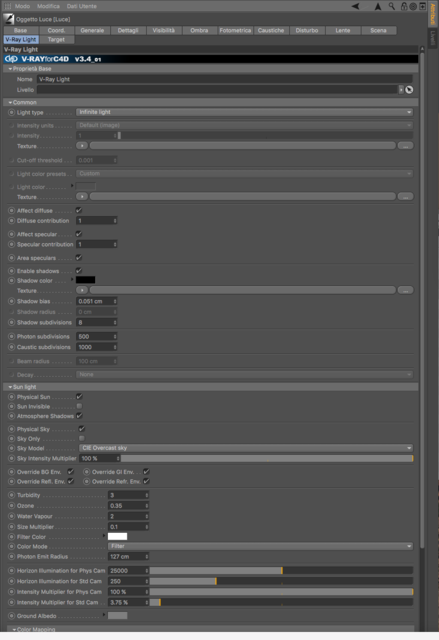
Task: Open the Color Mode Filter dropdown
Action: tap(260, 547)
